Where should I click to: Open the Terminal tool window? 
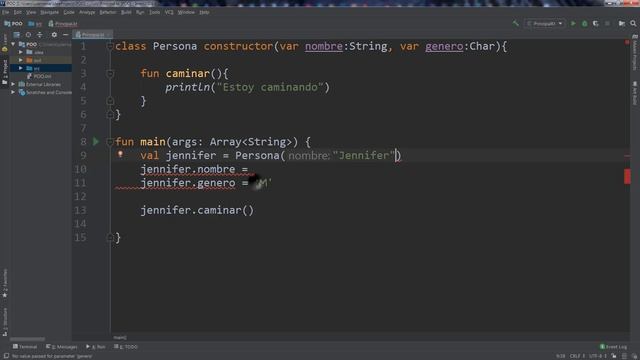[x=25, y=347]
